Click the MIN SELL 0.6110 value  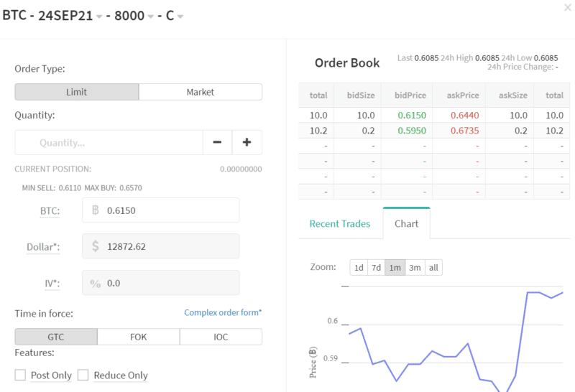(x=70, y=188)
